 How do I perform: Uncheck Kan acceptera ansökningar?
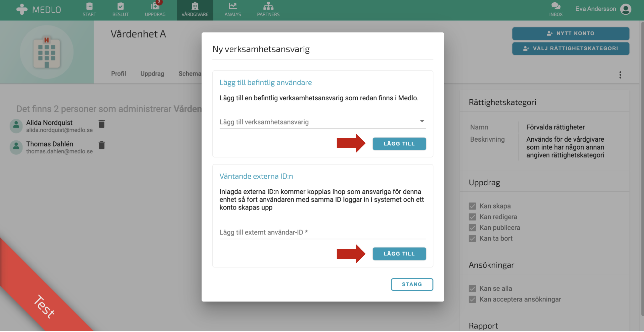point(472,300)
